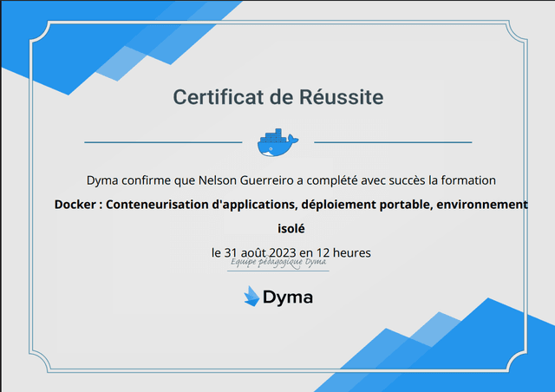The height and width of the screenshot is (392, 555).
Task: Click the word 'isolé'
Action: pyautogui.click(x=291, y=228)
